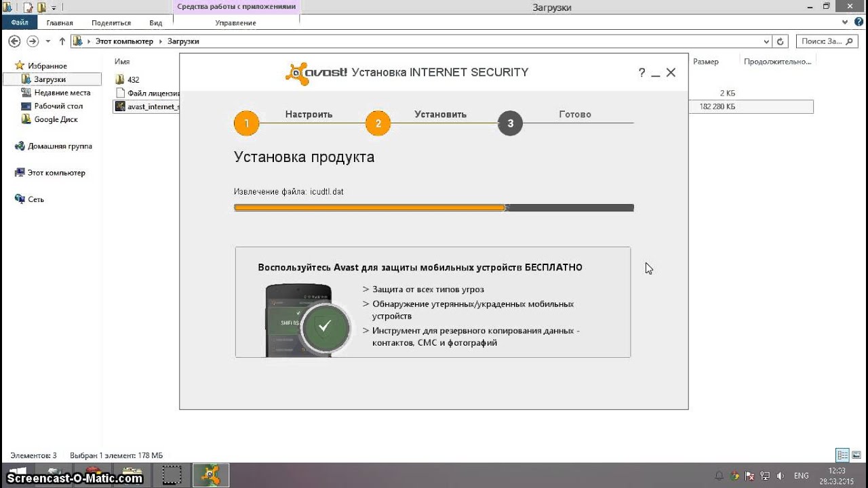Click chevron before Этот компьютер in address bar
This screenshot has height=488, width=868.
point(90,41)
